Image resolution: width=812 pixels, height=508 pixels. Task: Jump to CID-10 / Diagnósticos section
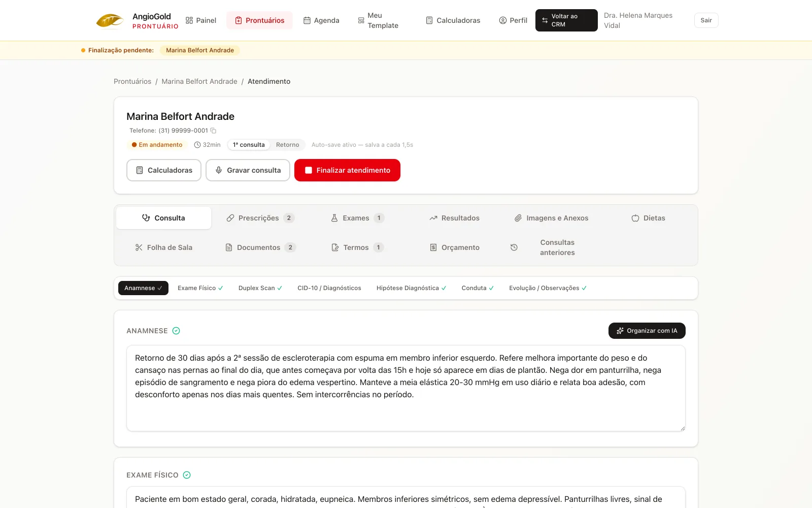(x=329, y=288)
